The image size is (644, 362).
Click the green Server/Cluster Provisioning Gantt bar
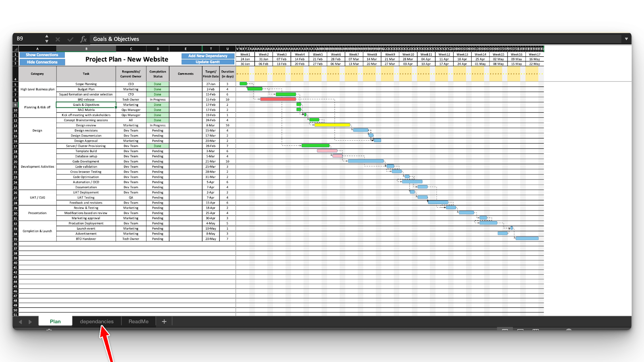(316, 146)
